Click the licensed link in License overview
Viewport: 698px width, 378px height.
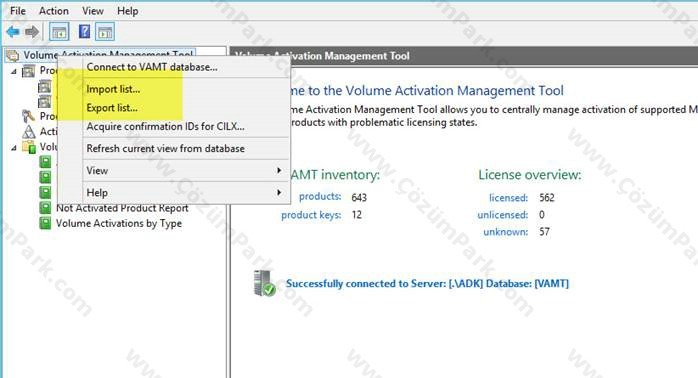tap(508, 198)
